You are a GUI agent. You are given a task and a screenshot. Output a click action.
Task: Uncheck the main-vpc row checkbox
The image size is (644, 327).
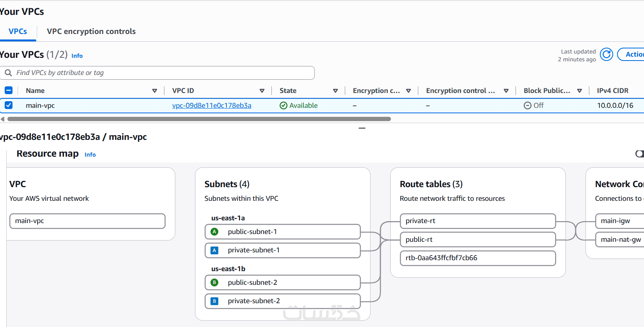[x=9, y=105]
